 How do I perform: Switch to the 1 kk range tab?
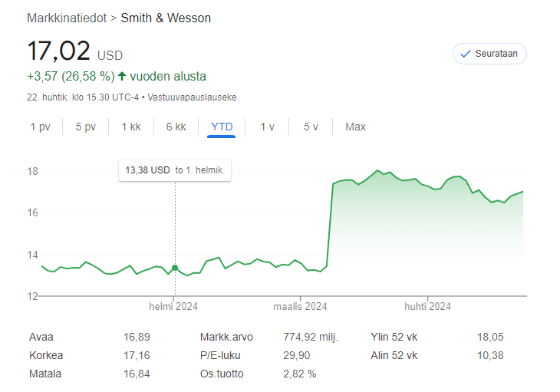pyautogui.click(x=131, y=127)
